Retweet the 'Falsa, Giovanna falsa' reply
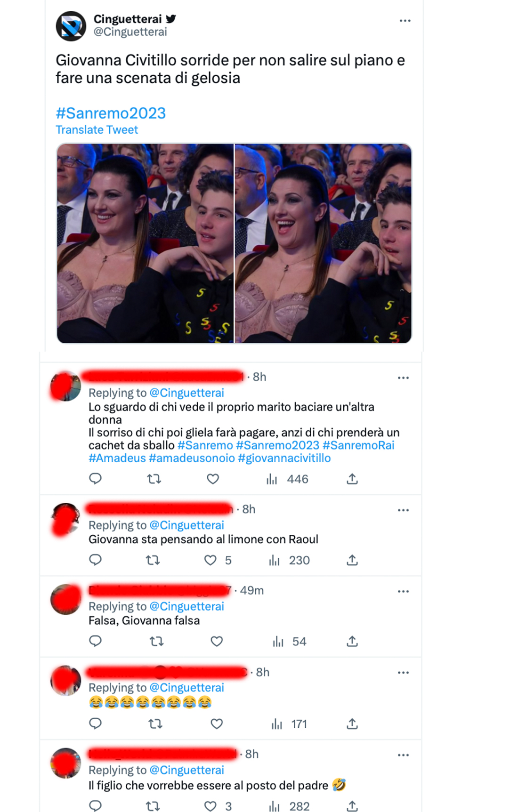510x812 pixels. [x=156, y=641]
